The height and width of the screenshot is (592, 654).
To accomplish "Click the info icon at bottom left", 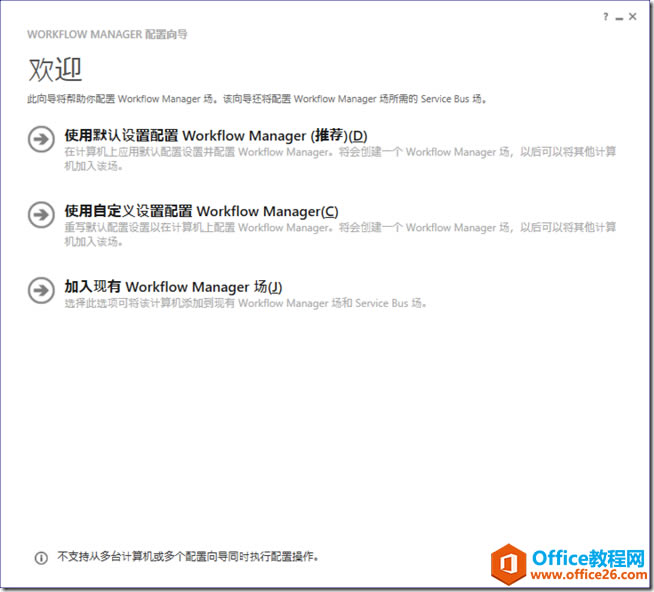I will tap(41, 558).
